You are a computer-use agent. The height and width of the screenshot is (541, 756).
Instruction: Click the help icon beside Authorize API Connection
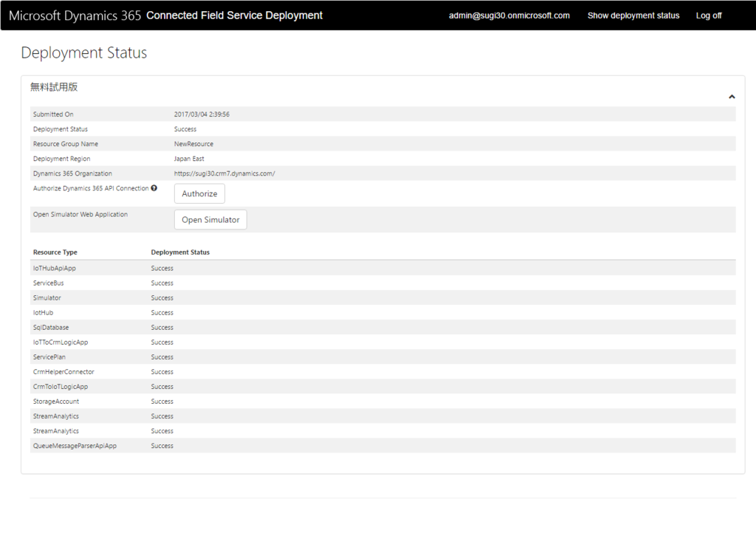click(154, 188)
